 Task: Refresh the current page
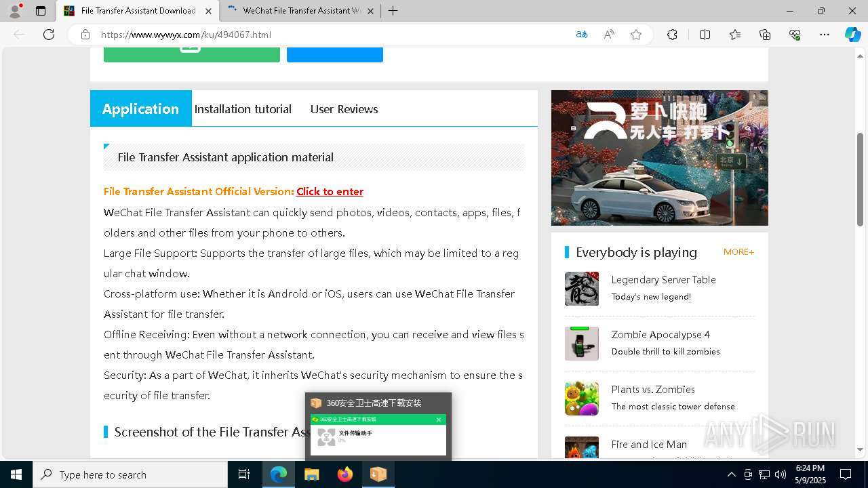tap(49, 35)
